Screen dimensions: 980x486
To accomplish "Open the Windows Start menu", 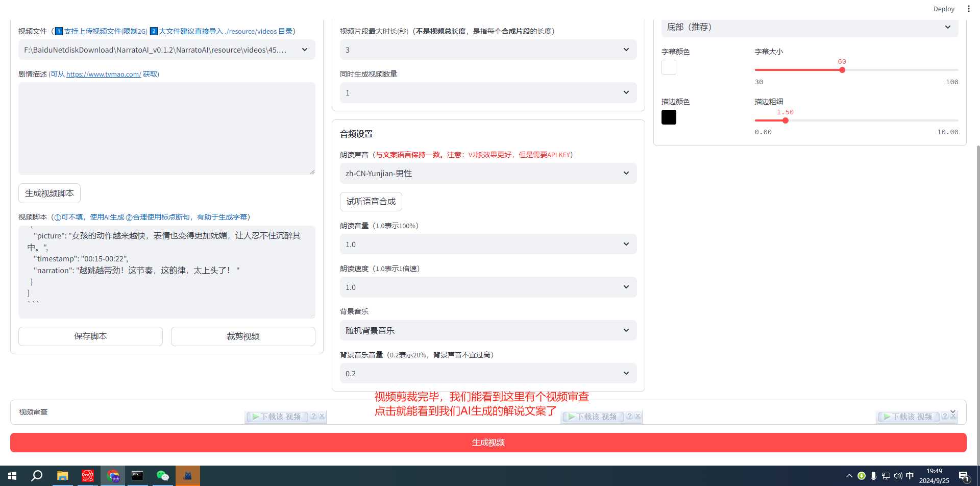I will coord(12,476).
